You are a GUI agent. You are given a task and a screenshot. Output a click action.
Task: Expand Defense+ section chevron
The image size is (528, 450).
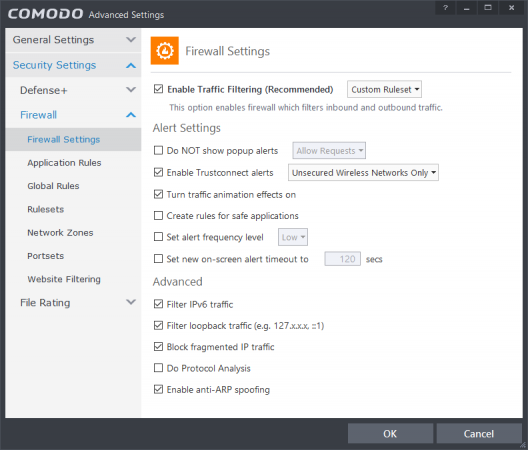pos(131,90)
